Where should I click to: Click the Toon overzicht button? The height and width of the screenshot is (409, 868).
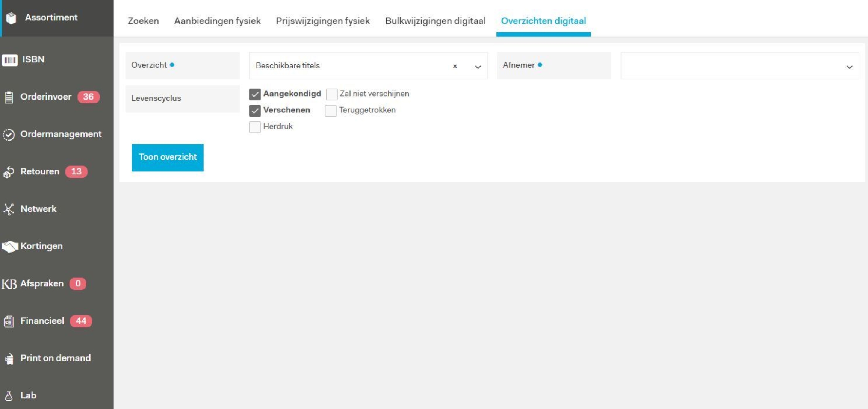168,157
